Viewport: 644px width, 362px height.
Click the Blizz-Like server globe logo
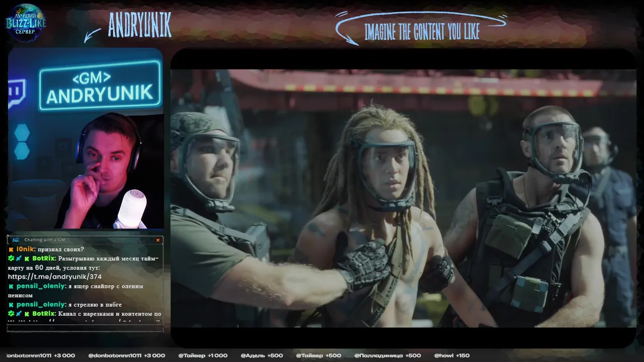tap(25, 23)
